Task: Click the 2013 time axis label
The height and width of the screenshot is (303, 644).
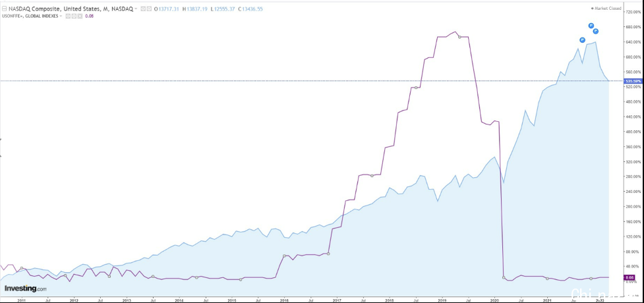Action: click(x=127, y=300)
